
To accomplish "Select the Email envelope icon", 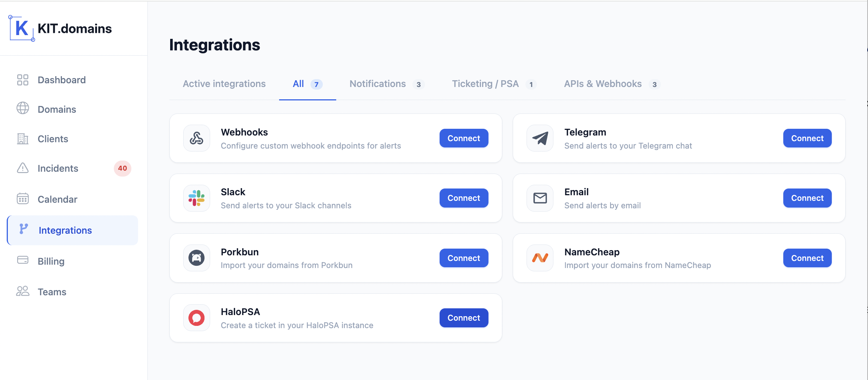I will click(x=540, y=198).
